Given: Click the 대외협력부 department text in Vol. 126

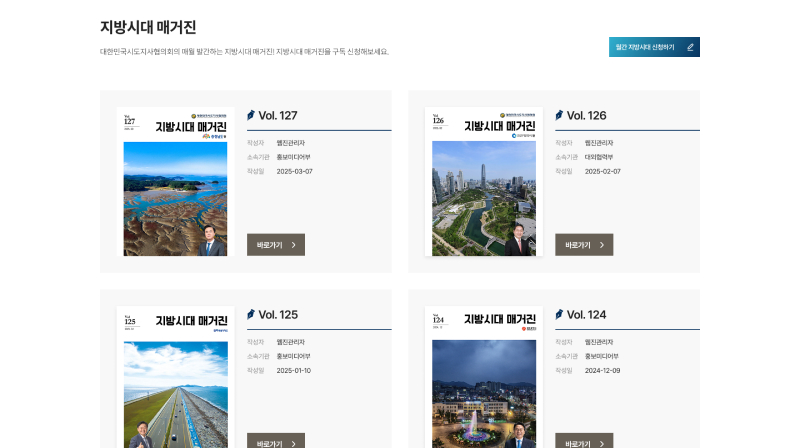Looking at the screenshot, I should click(598, 157).
